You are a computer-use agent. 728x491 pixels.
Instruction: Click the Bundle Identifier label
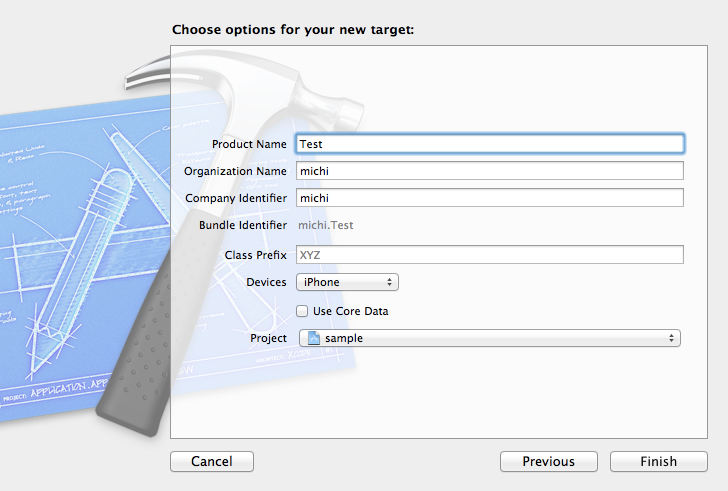pos(243,225)
